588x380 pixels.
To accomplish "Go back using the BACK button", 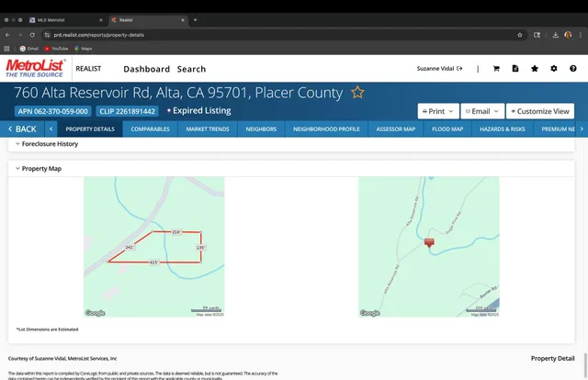I will pyautogui.click(x=21, y=129).
